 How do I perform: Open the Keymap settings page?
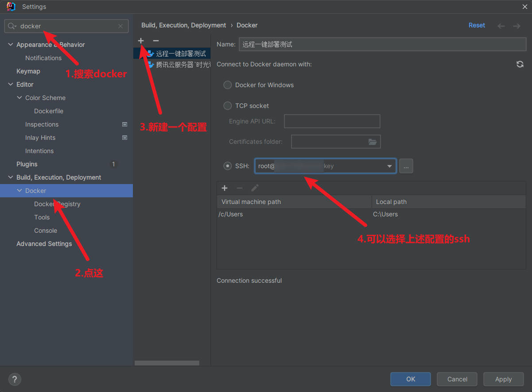28,71
